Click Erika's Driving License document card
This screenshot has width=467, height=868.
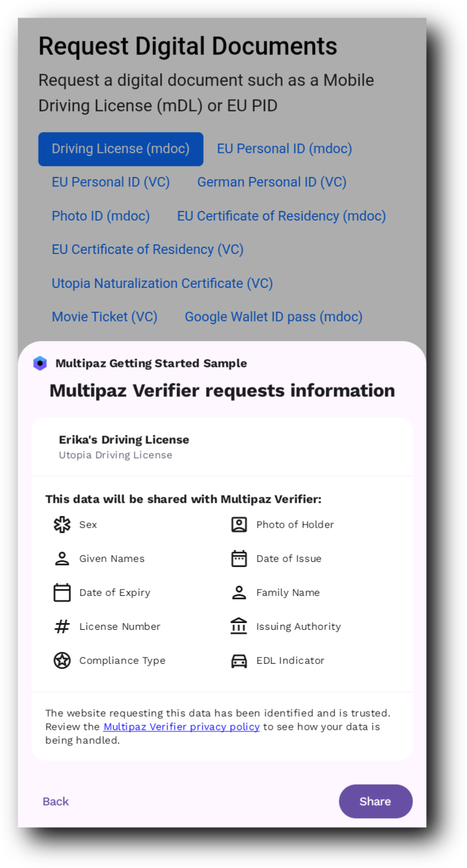tap(221, 447)
